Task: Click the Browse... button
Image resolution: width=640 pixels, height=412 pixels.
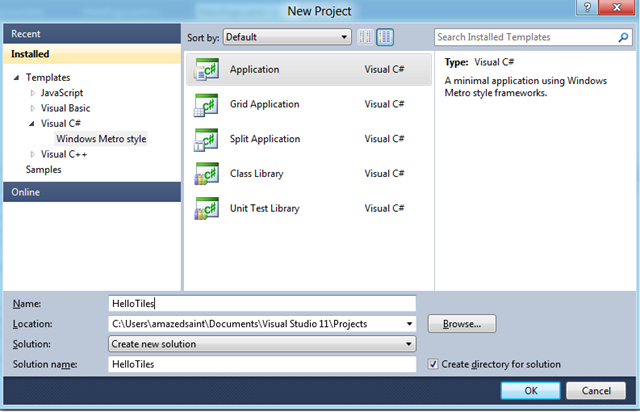Action: click(462, 324)
